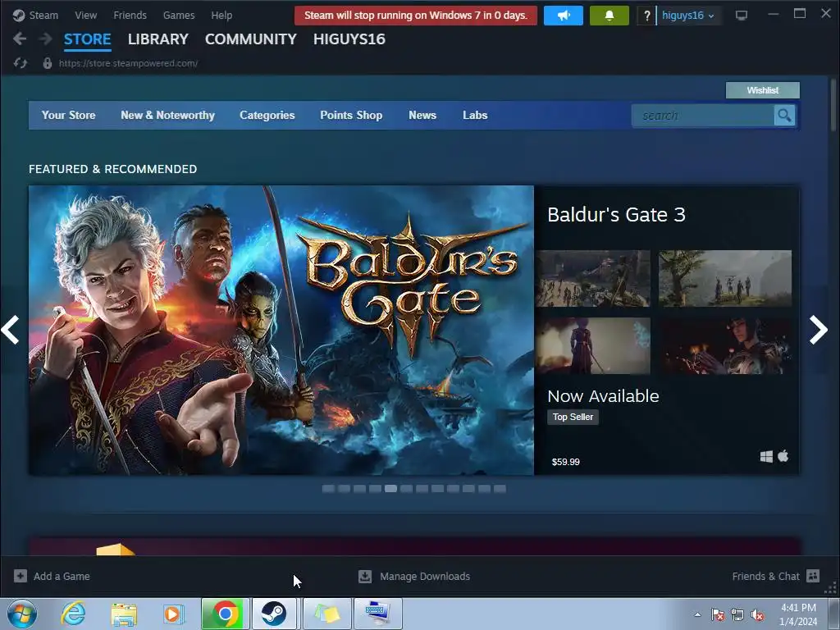Image resolution: width=840 pixels, height=630 pixels.
Task: Click the Manage Downloads download icon
Action: [365, 576]
